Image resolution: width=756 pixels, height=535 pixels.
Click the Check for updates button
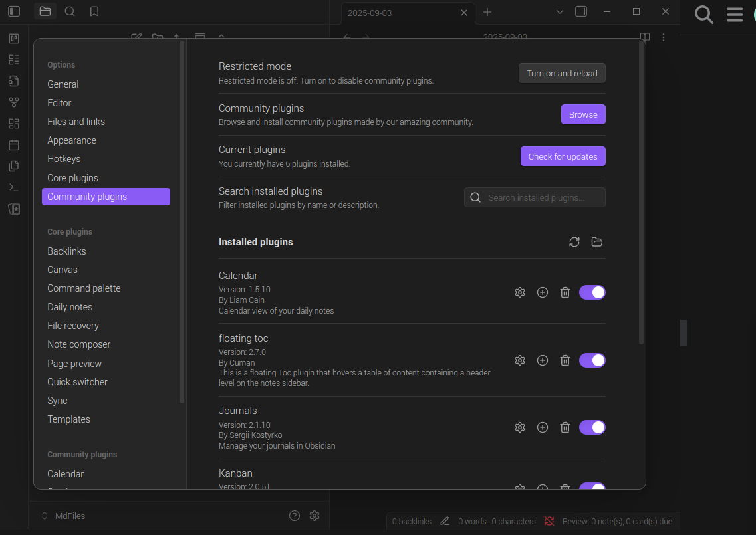pos(563,156)
